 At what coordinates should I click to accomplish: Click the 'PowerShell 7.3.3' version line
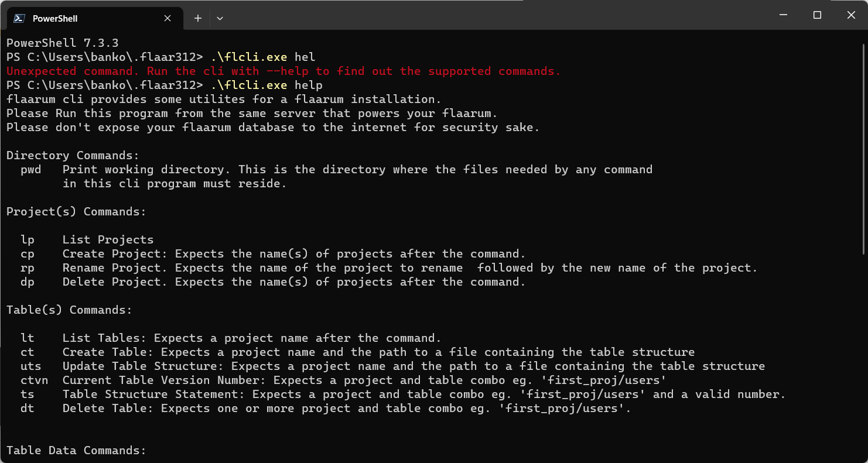pyautogui.click(x=63, y=43)
